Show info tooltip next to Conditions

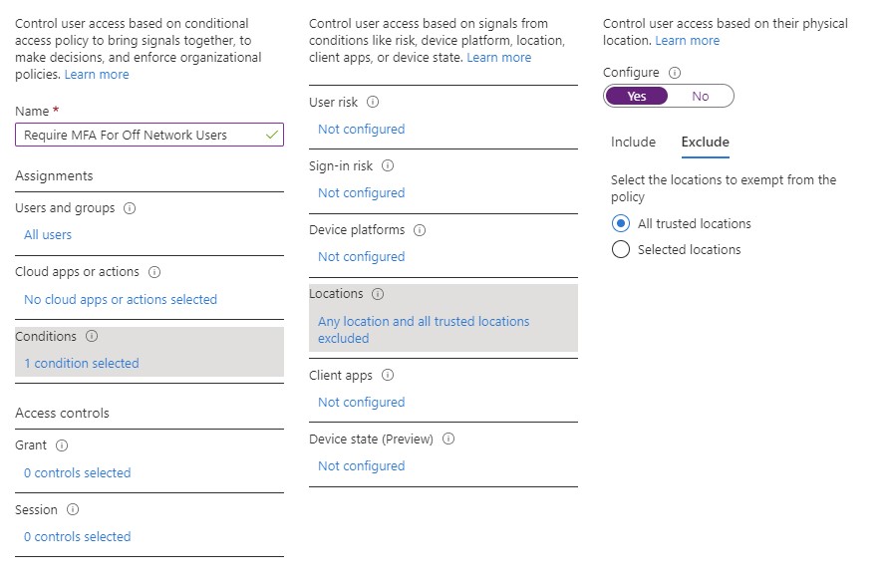click(x=92, y=336)
